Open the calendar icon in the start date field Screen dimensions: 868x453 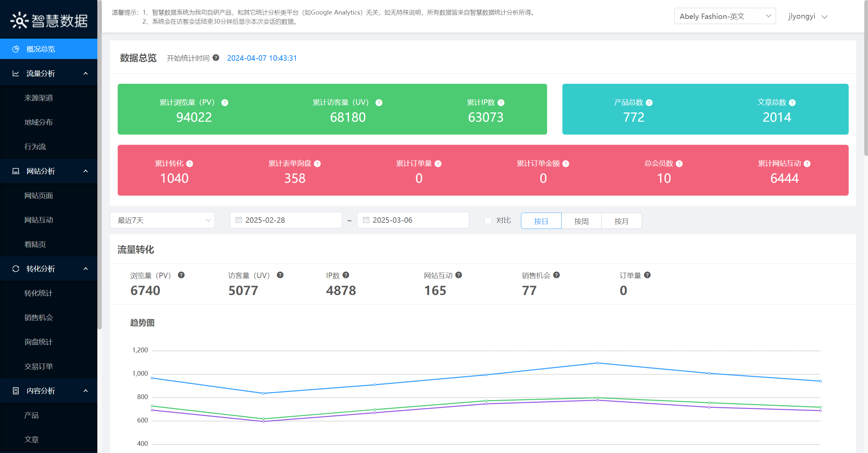click(238, 220)
